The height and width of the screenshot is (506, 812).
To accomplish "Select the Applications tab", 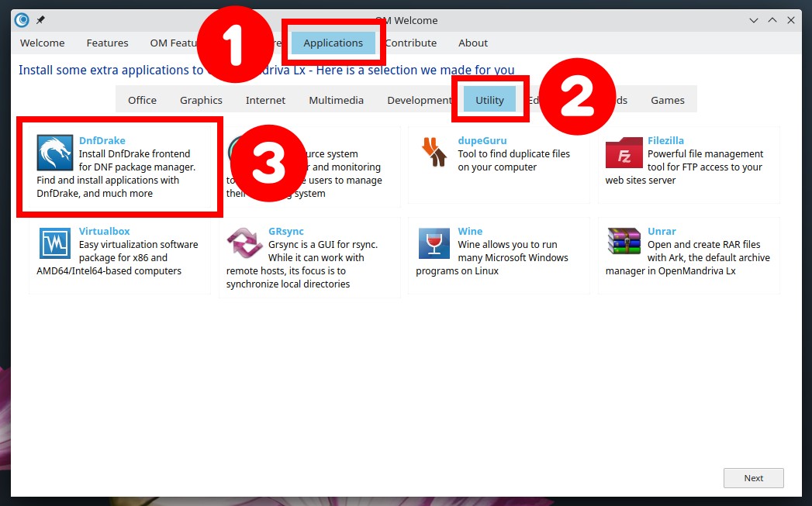I will coord(333,43).
